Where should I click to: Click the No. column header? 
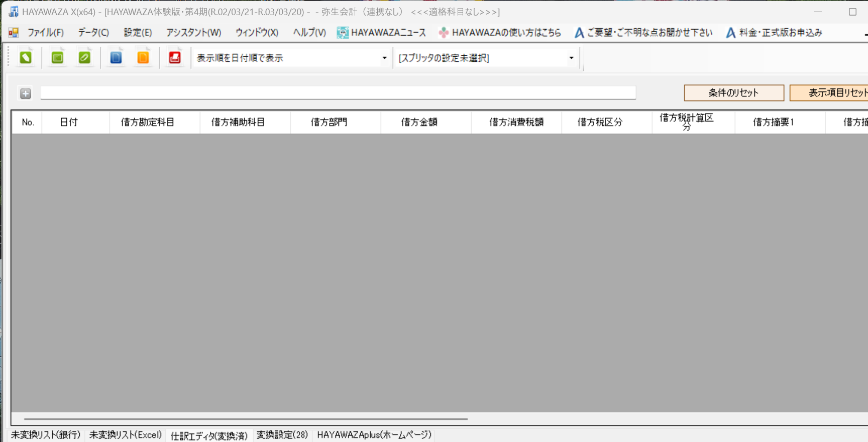[27, 122]
